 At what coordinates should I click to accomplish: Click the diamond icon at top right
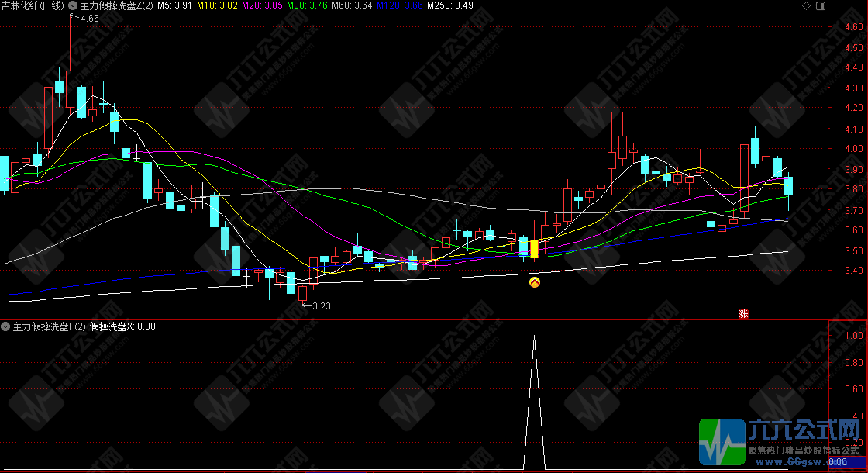806,6
